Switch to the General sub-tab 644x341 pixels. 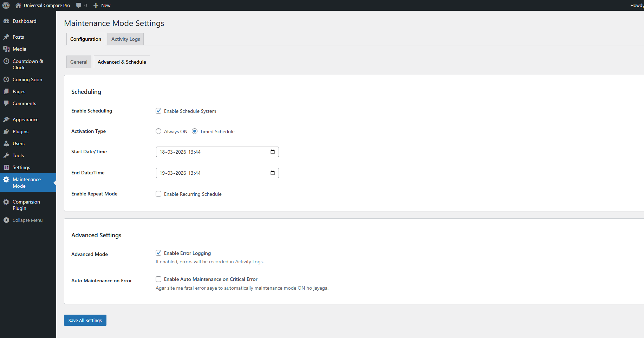point(79,62)
